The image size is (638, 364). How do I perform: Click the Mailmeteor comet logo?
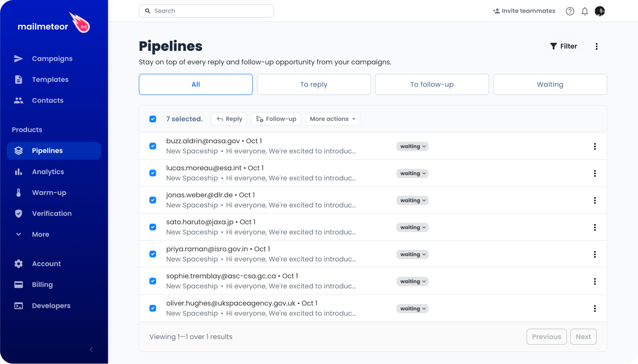point(80,22)
